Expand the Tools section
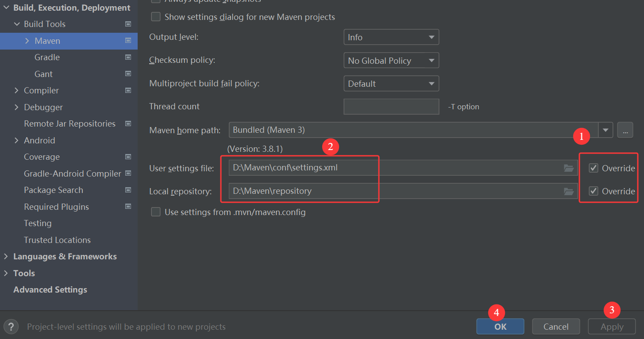644x339 pixels. [x=6, y=273]
